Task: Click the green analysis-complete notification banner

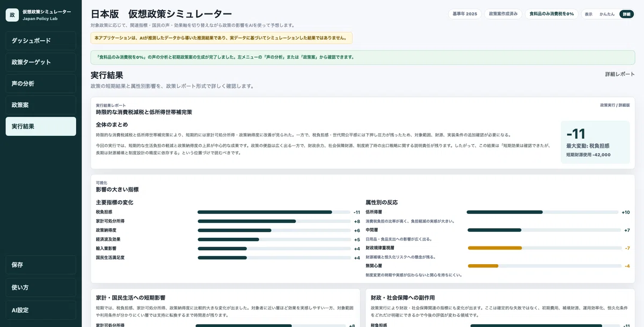Action: click(363, 57)
